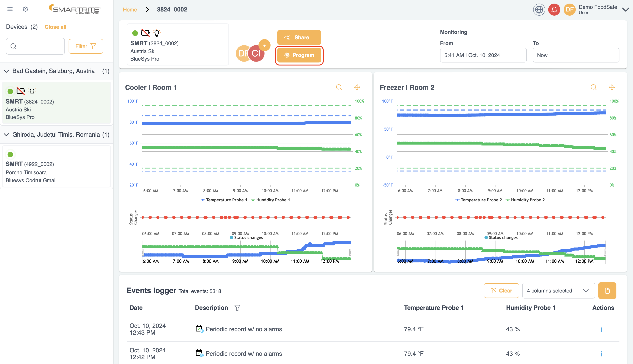Click the settings gear icon in sidebar header
This screenshot has width=633, height=364.
[25, 9]
